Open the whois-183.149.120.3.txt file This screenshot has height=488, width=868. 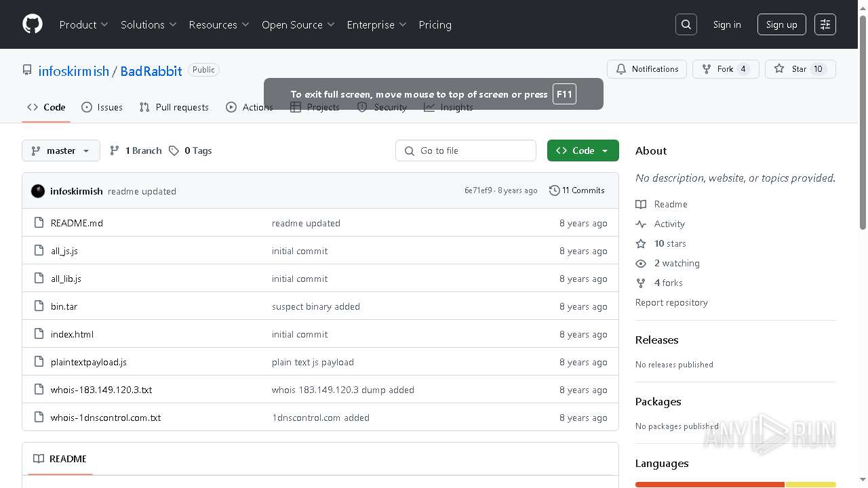pyautogui.click(x=101, y=390)
